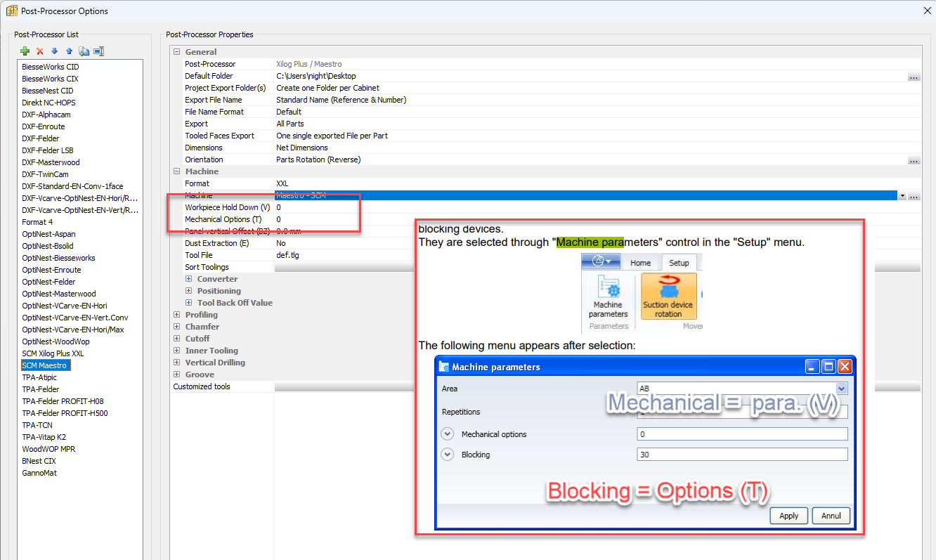Expand the Profiling section

pos(176,315)
